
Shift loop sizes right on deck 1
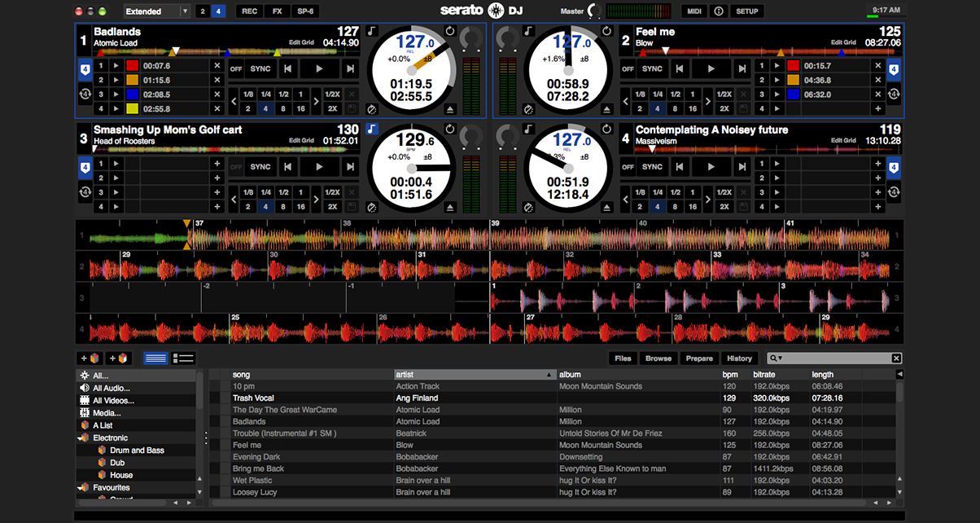coord(315,102)
